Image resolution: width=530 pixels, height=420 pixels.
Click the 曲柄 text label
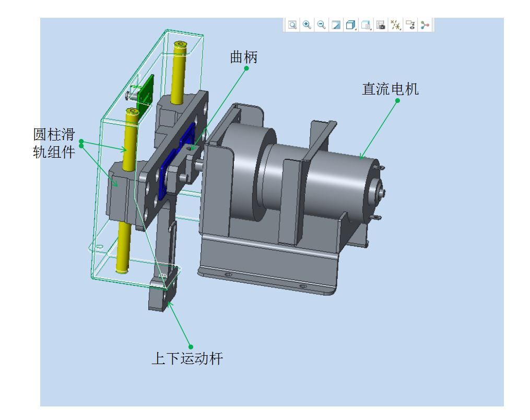[x=244, y=57]
